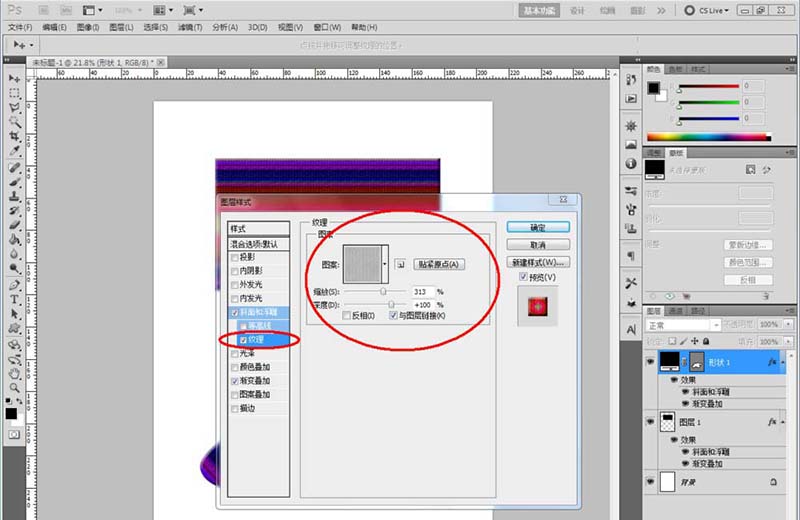The height and width of the screenshot is (520, 800).
Task: Click the Lock position icon
Action: coord(694,341)
